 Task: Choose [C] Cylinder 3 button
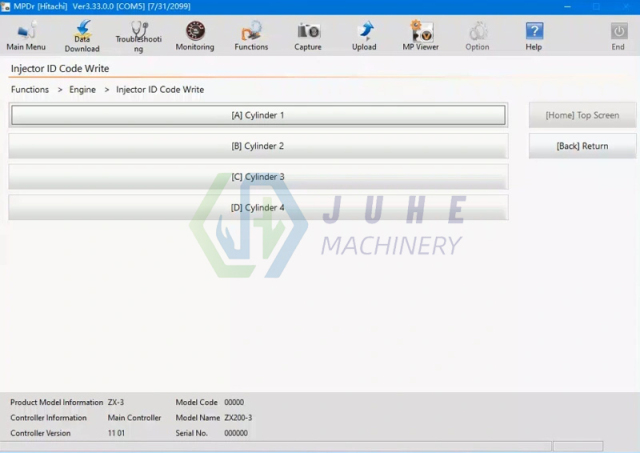258,177
